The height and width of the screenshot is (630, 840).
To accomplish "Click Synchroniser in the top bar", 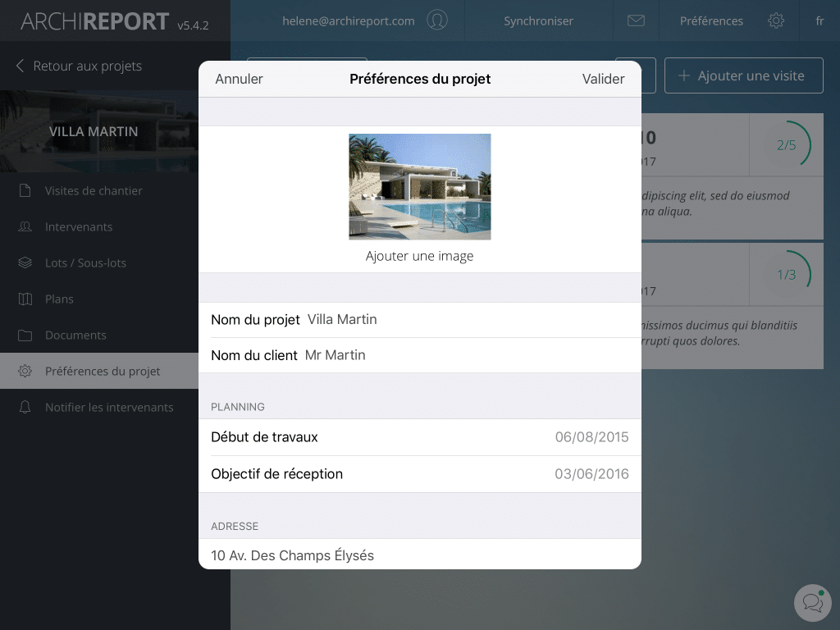I will pos(538,21).
